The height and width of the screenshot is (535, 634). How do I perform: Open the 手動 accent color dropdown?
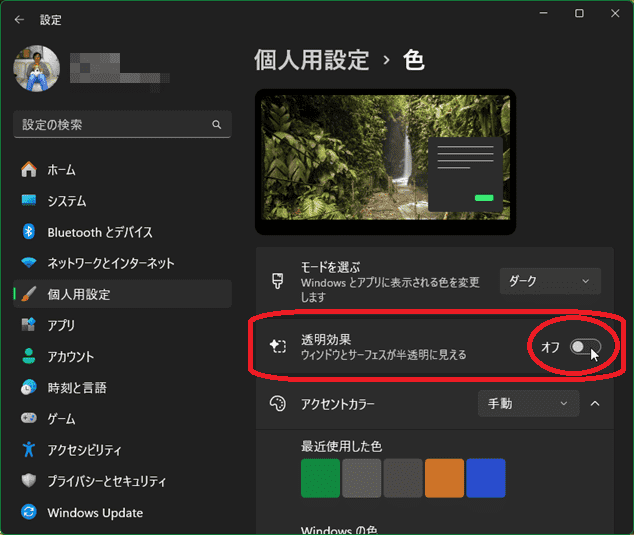click(x=528, y=404)
